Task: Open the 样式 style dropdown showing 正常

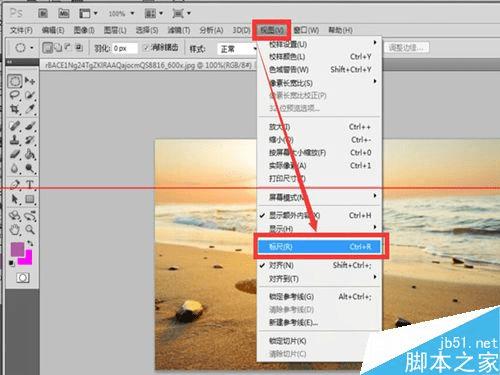Action: point(238,49)
